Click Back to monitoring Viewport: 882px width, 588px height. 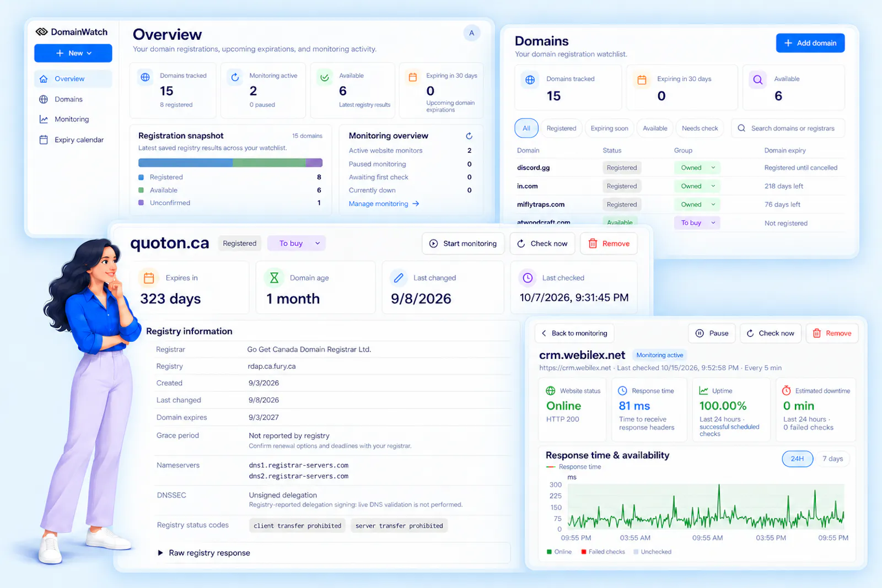click(x=574, y=333)
